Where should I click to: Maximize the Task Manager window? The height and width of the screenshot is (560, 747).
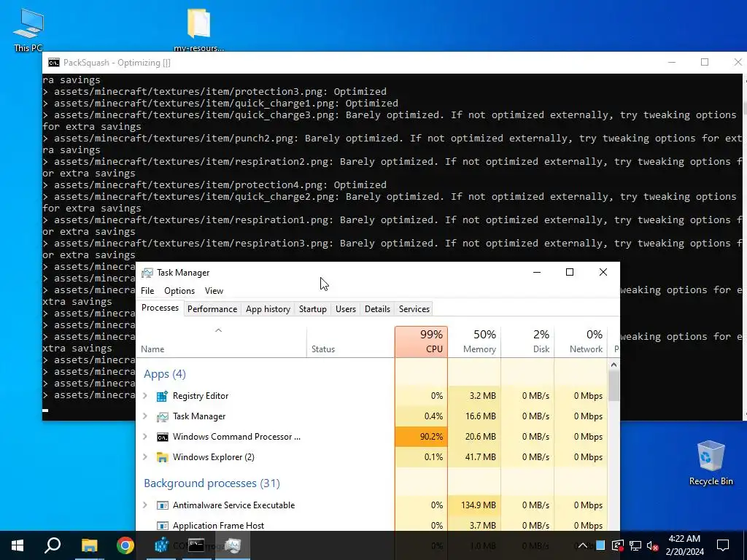click(569, 272)
